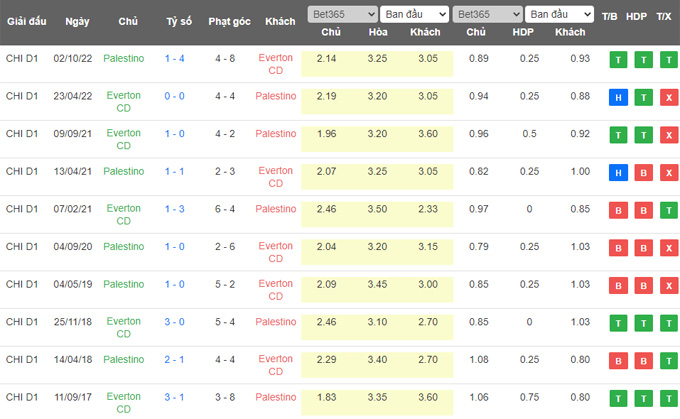Open the 1 - 4 score link
This screenshot has width=680, height=419.
coord(174,58)
